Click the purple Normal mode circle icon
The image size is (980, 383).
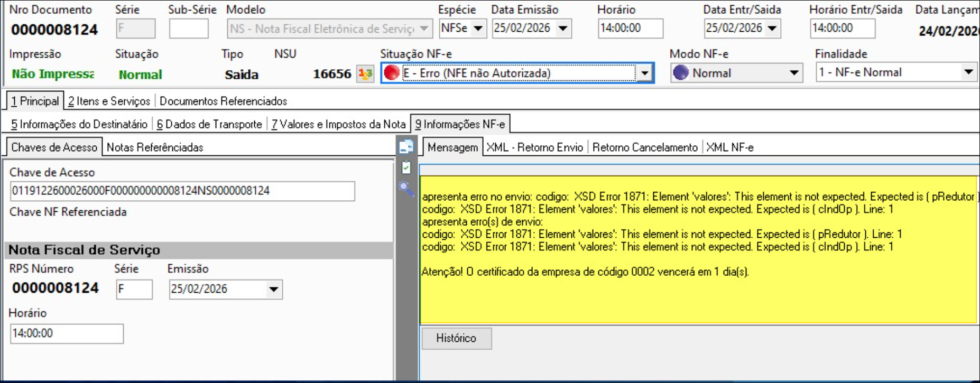(x=681, y=73)
